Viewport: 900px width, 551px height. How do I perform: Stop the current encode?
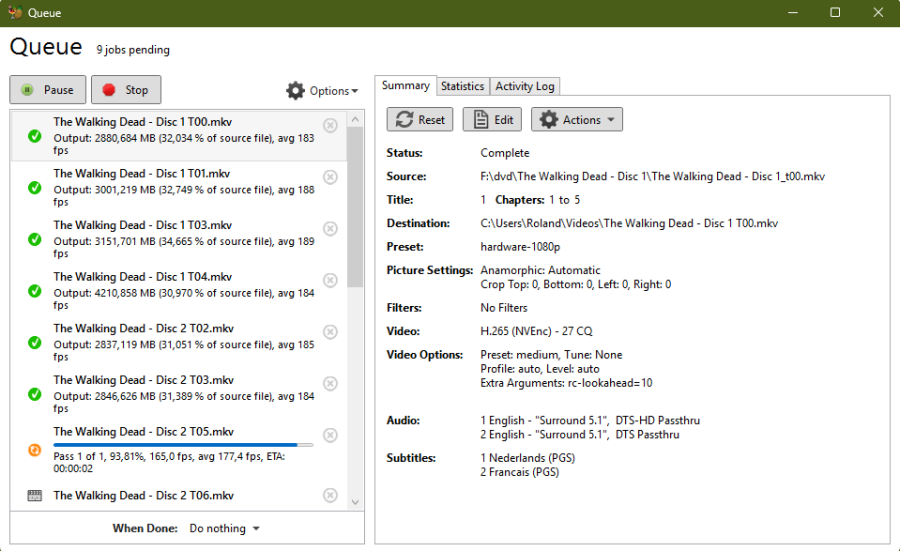coord(126,90)
